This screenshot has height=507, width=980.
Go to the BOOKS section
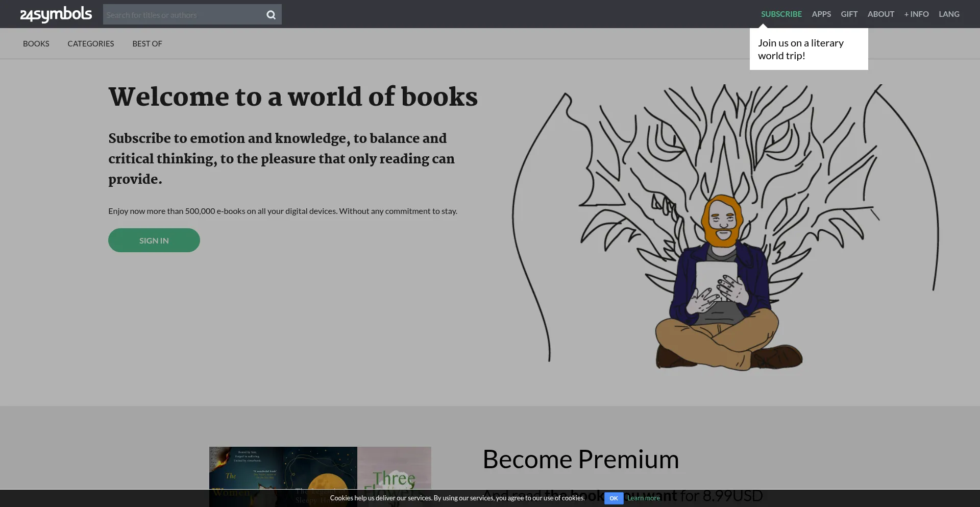coord(36,43)
